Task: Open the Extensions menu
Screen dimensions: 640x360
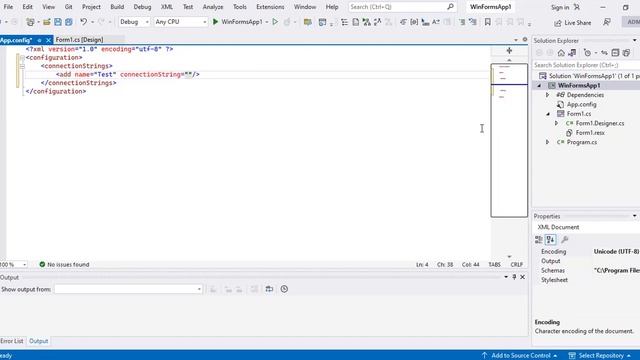Action: pyautogui.click(x=270, y=7)
